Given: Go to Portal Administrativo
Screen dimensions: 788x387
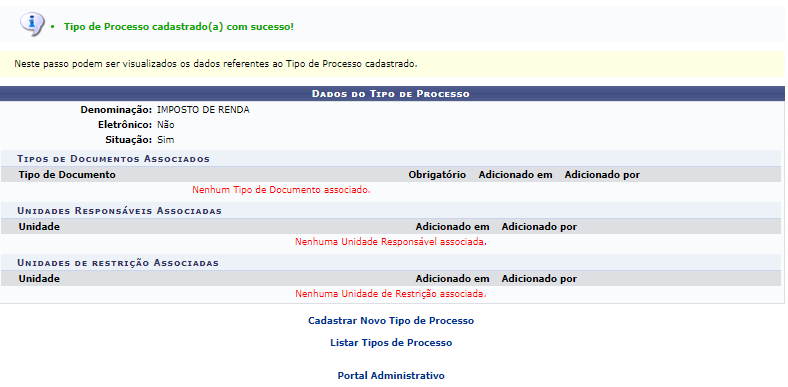Looking at the screenshot, I should 391,375.
